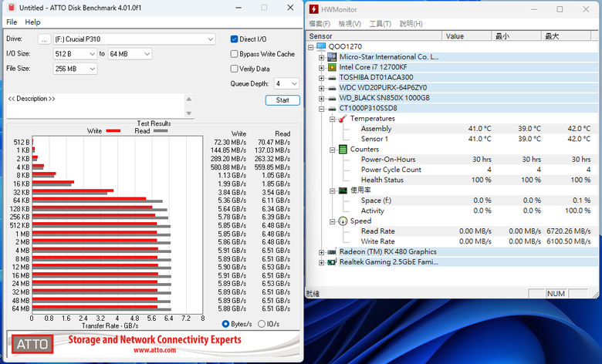602x364 pixels.
Task: Click the Description scrollbar up arrow
Action: click(189, 99)
